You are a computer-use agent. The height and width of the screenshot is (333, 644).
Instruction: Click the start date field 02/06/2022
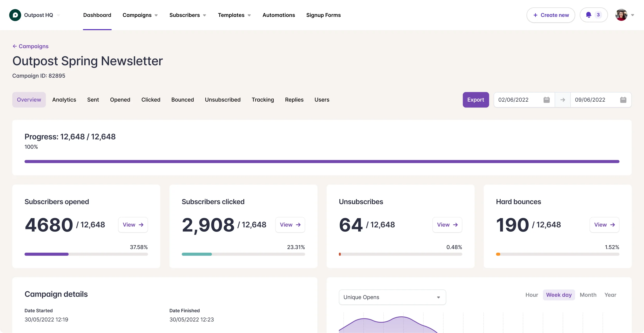(x=524, y=100)
